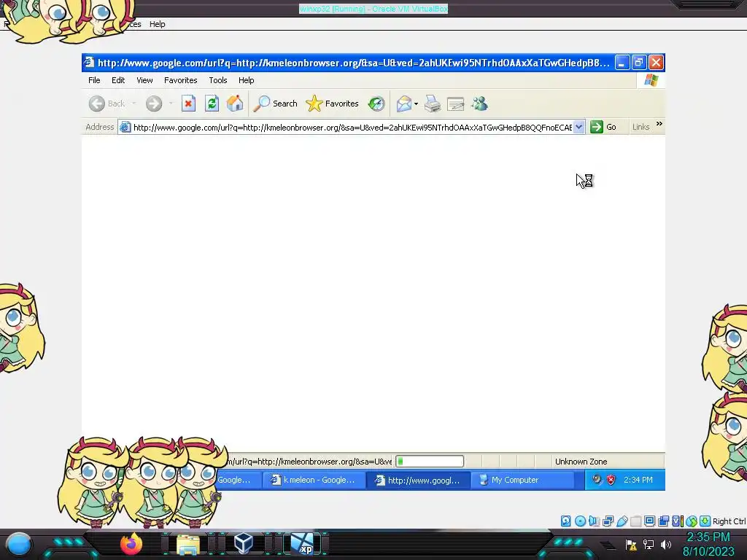Click the VirtualBox audio indicator icon
Screen dimensions: 747x560
[594, 521]
